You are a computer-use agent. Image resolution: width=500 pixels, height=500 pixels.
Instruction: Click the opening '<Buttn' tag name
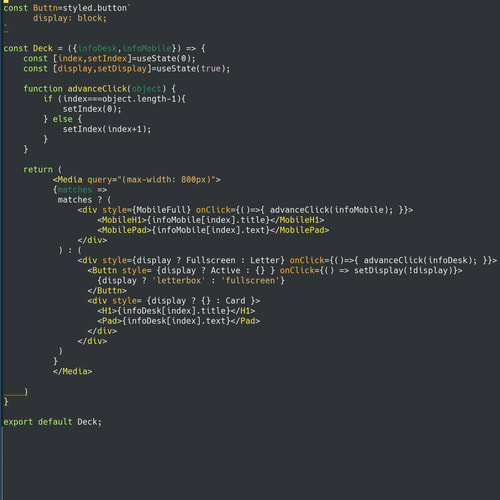105,270
